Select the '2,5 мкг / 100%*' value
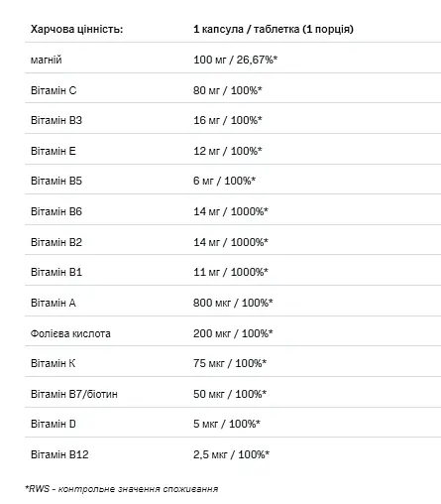The image size is (441, 504). [231, 454]
